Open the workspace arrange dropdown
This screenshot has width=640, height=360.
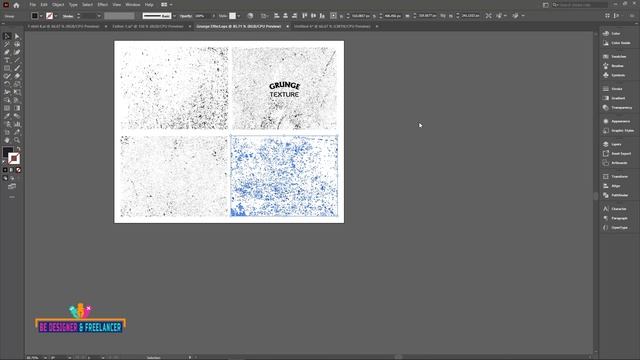pos(166,4)
